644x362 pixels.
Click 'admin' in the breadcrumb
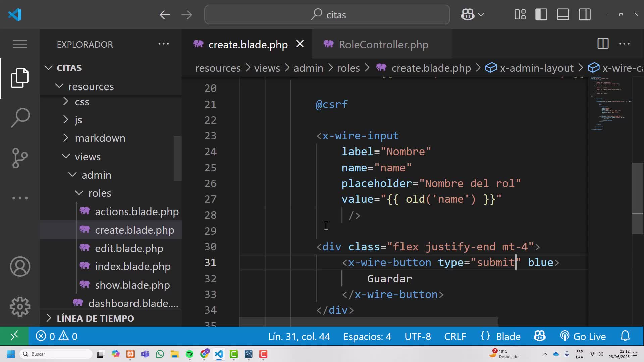click(308, 68)
